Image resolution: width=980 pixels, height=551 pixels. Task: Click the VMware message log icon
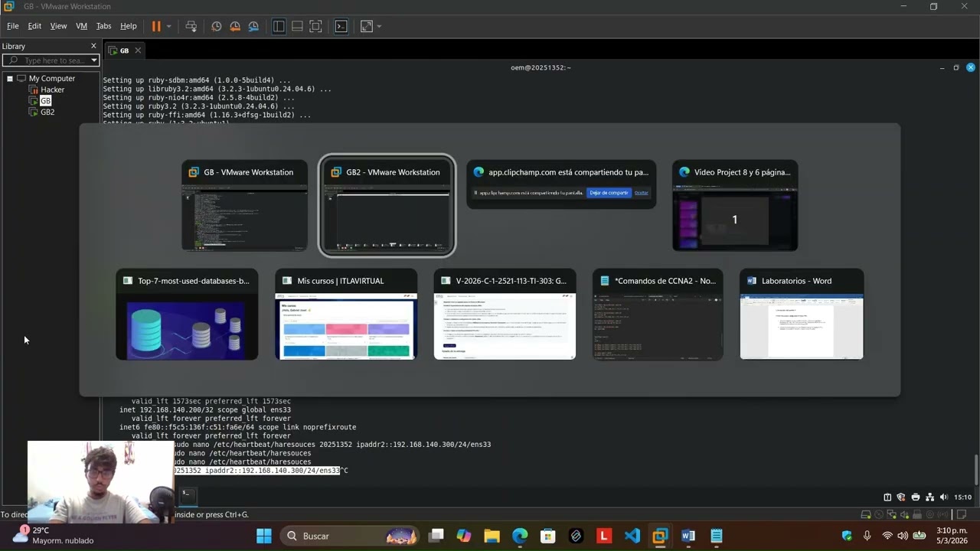[963, 515]
